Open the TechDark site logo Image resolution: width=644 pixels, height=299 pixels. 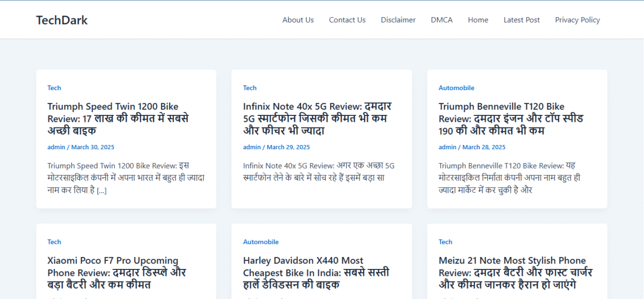tap(62, 20)
